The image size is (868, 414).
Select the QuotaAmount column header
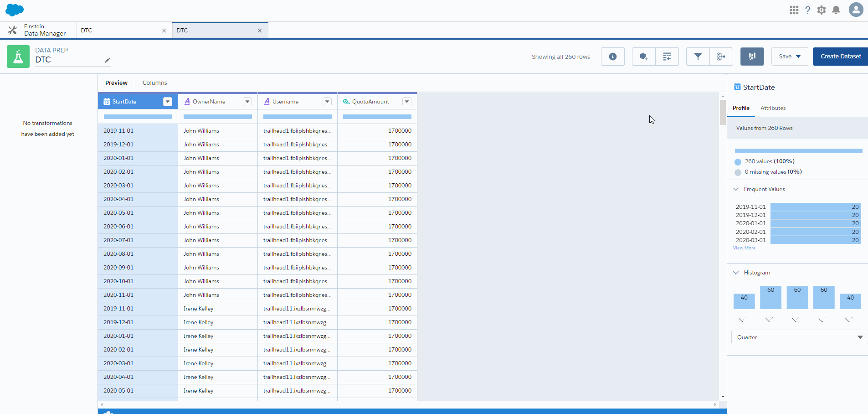point(377,102)
